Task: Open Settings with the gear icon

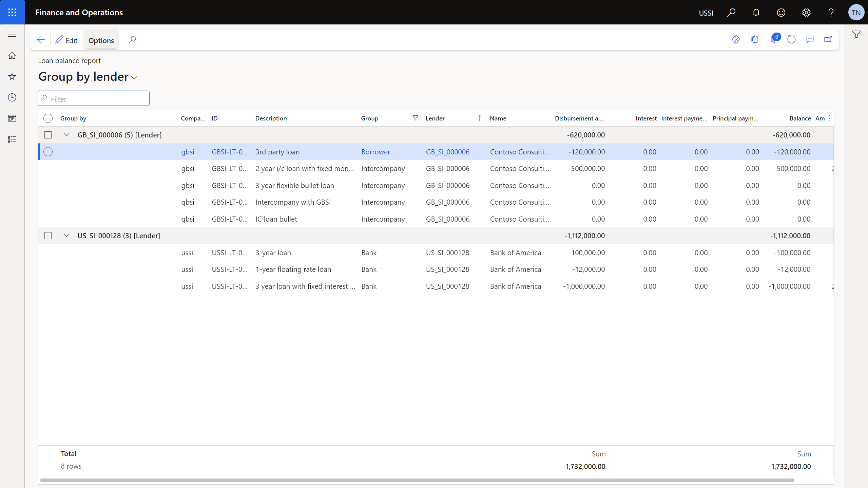Action: (806, 12)
